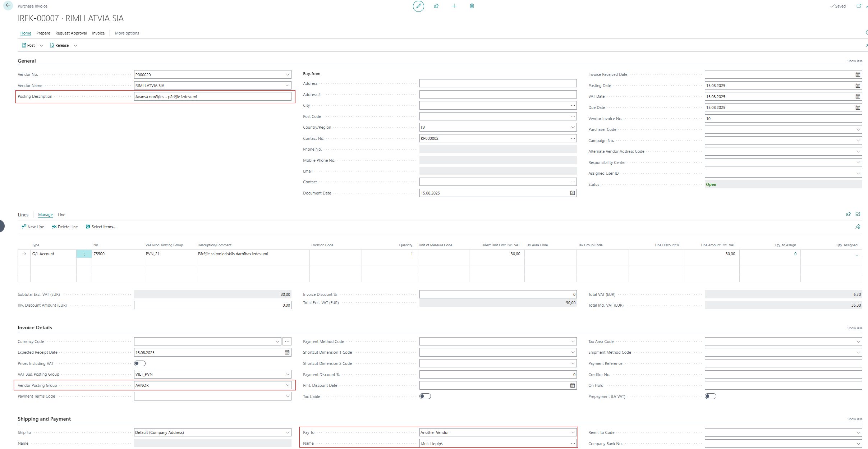This screenshot has width=868, height=449.
Task: Click the trash delete icon
Action: pyautogui.click(x=472, y=6)
